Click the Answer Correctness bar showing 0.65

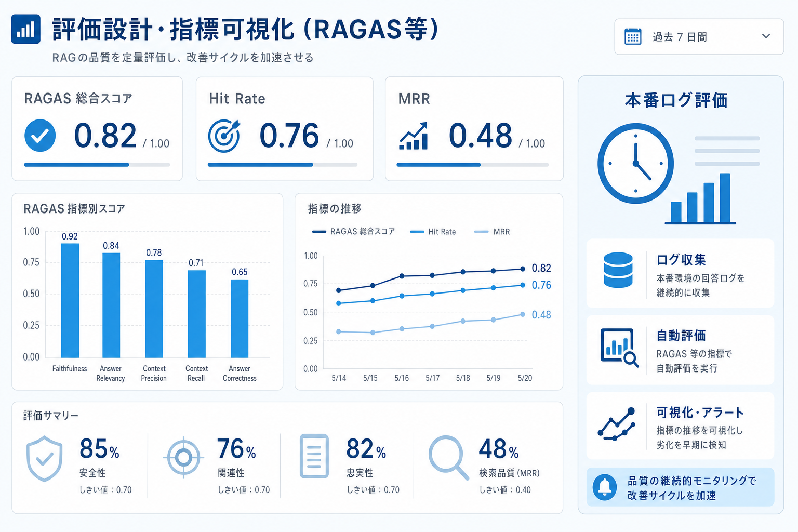(x=240, y=318)
